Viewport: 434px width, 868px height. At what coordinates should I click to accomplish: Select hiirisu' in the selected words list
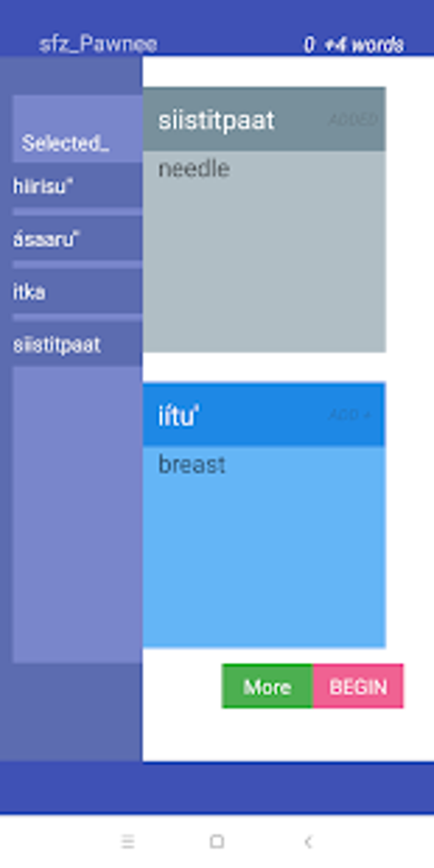tap(43, 186)
